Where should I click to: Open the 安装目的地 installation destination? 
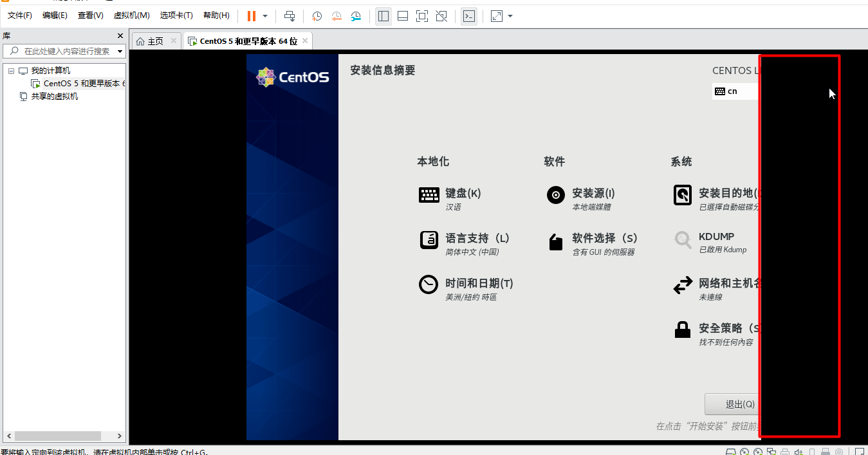[716, 198]
